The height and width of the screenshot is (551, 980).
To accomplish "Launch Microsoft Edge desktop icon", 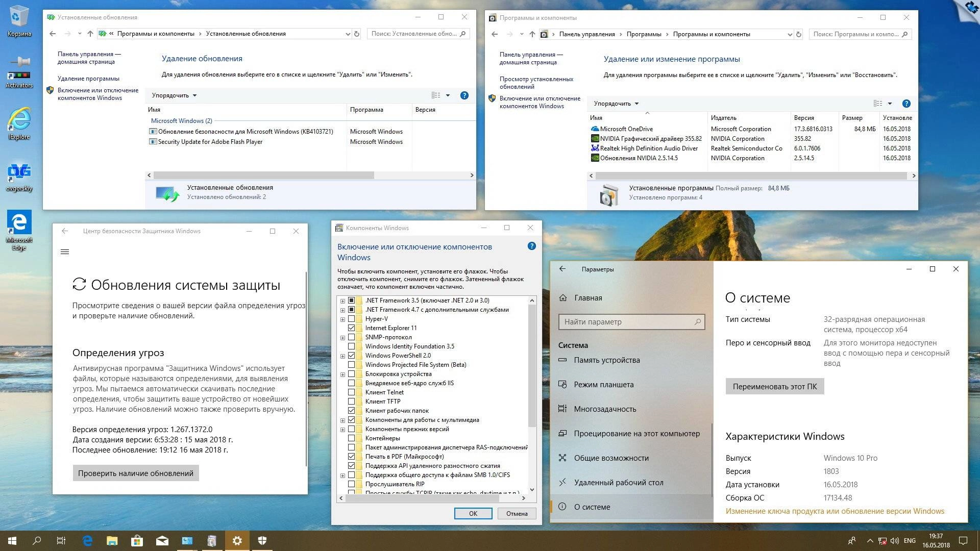I will click(19, 230).
